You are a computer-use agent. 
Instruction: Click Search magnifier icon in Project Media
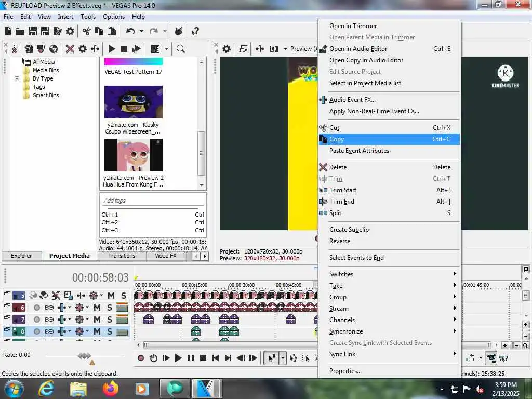(180, 49)
